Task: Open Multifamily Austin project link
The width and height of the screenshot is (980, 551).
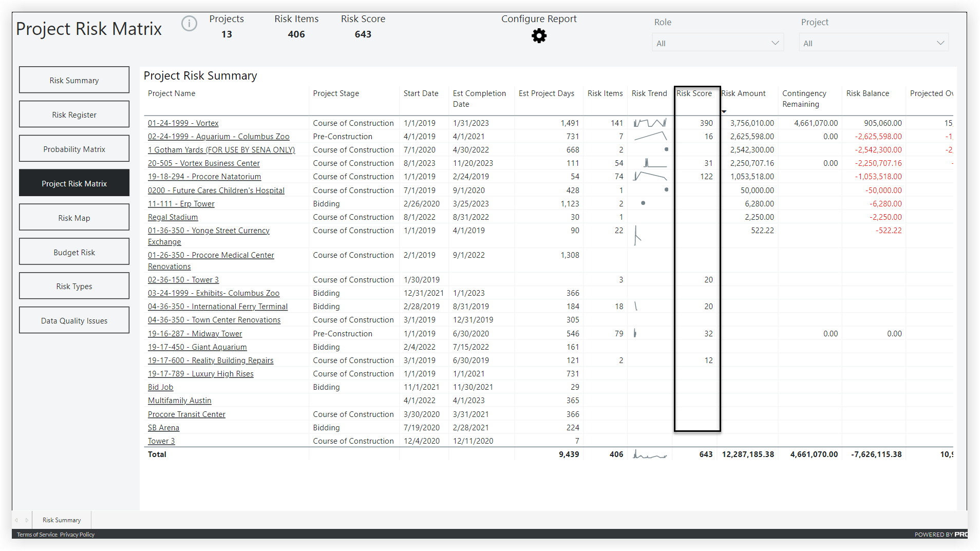Action: point(179,401)
